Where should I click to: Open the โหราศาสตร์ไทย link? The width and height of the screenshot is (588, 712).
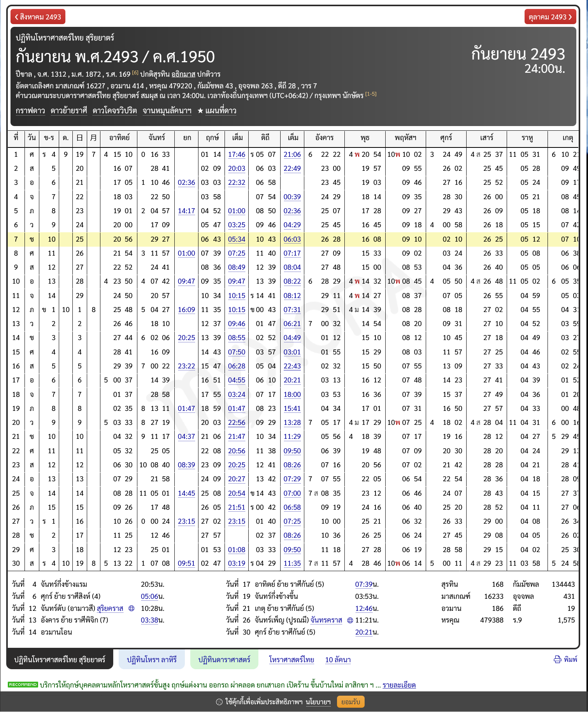click(291, 659)
